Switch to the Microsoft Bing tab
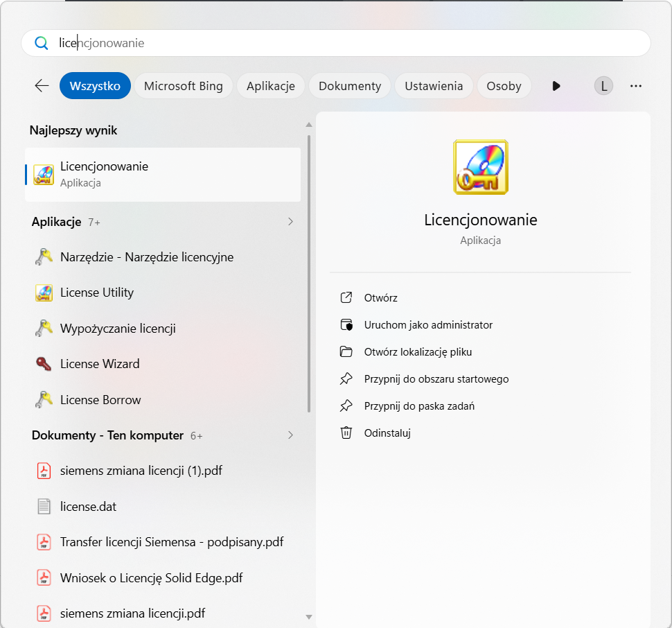The width and height of the screenshot is (672, 628). click(184, 86)
